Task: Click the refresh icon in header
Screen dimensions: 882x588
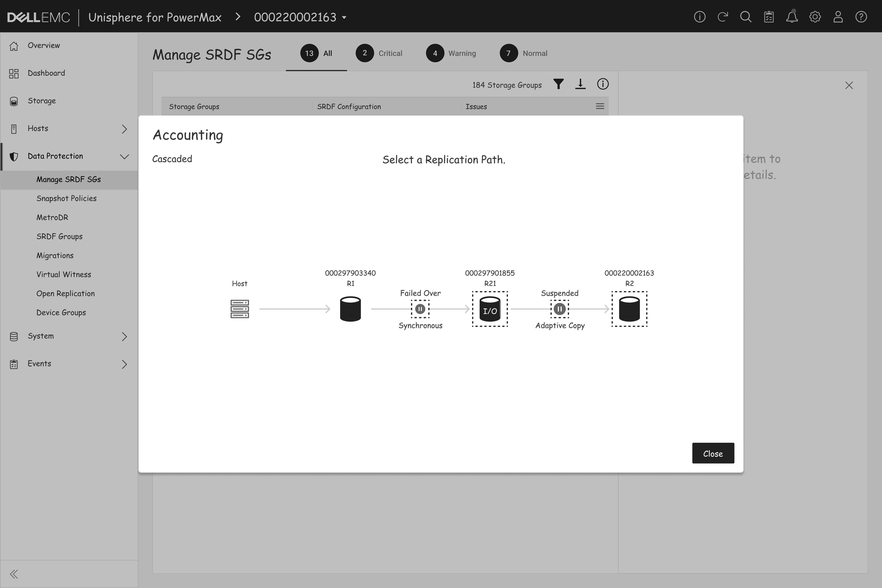Action: 723,17
